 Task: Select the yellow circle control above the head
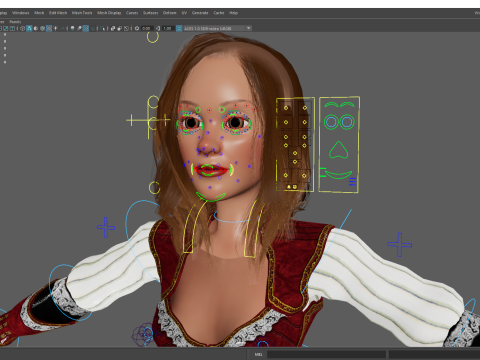click(153, 37)
